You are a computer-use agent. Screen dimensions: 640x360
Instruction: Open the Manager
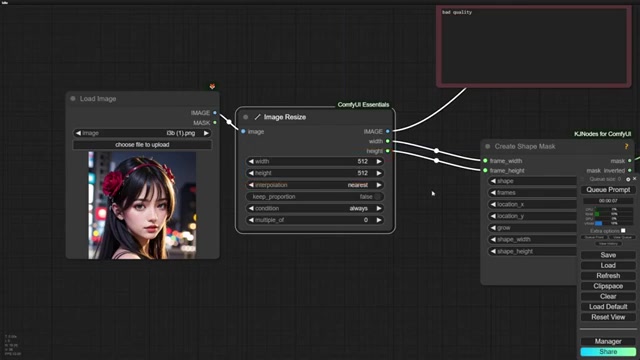click(x=608, y=341)
